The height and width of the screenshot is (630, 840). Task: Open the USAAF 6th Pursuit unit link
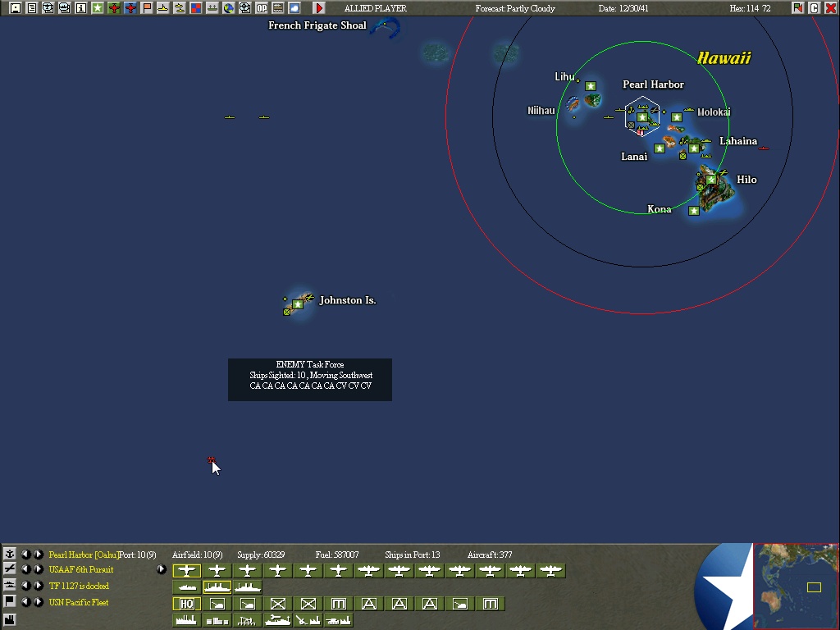click(x=81, y=569)
